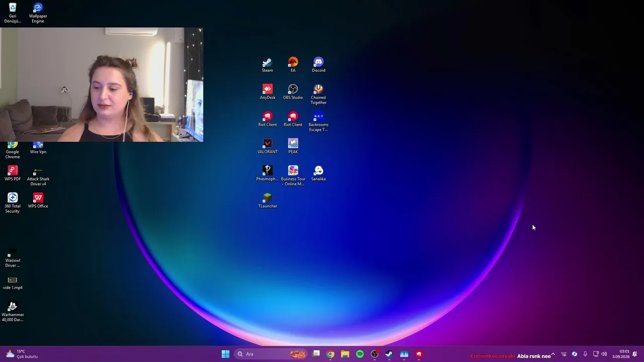The height and width of the screenshot is (362, 644).
Task: Select the Wire Vpn desktop icon
Action: [38, 149]
